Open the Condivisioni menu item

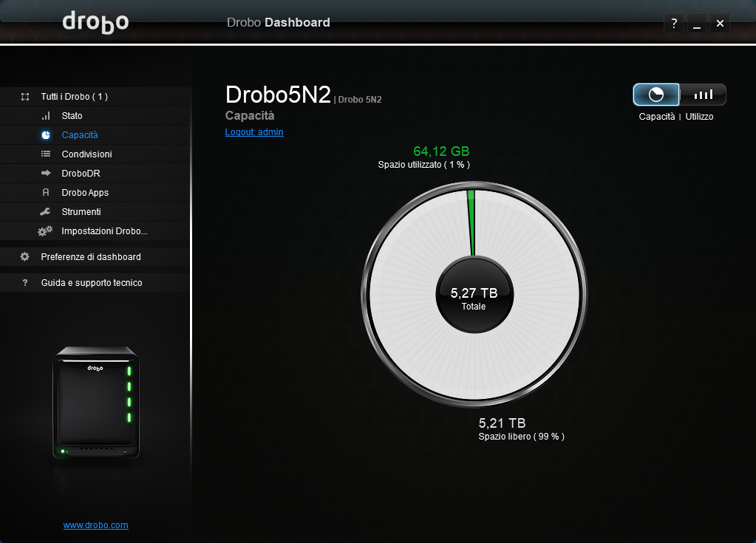tap(86, 154)
